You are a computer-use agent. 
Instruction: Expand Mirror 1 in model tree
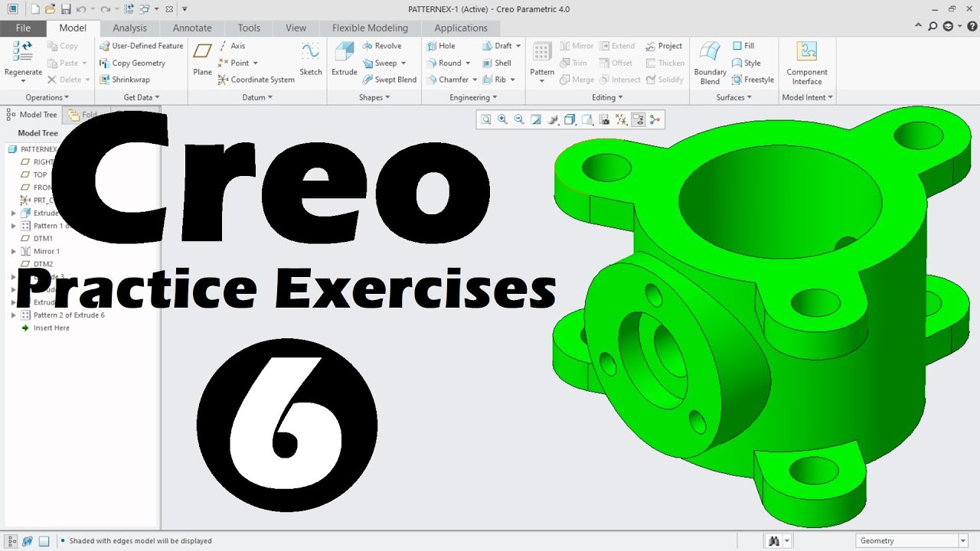pyautogui.click(x=13, y=251)
